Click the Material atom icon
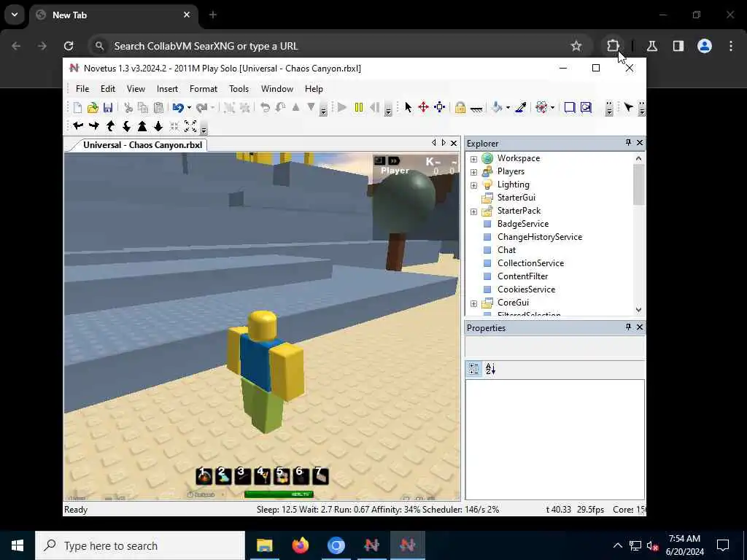The image size is (747, 560). (x=542, y=108)
